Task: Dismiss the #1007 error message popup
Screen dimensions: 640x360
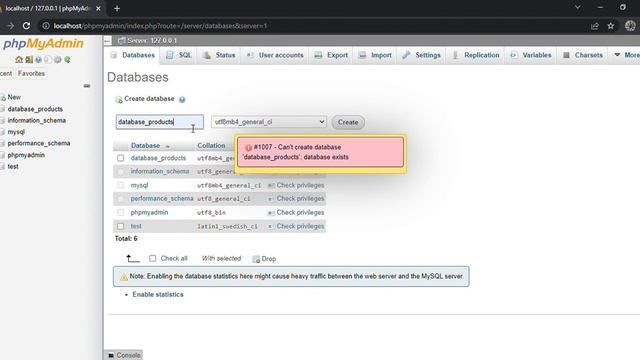Action: pyautogui.click(x=320, y=152)
